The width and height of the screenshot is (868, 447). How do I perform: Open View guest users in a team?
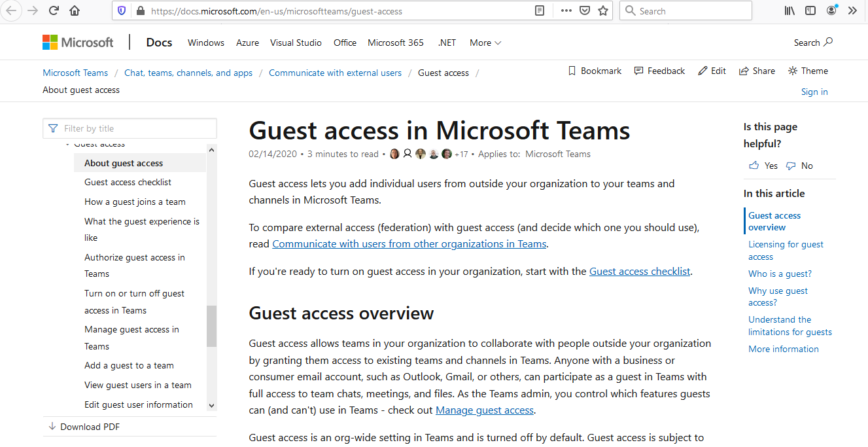[138, 385]
